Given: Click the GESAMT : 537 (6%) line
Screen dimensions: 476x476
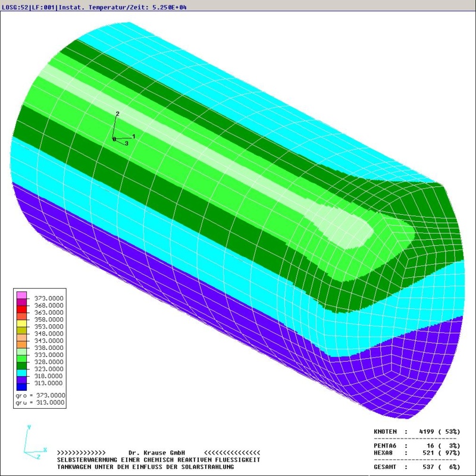Looking at the screenshot, I should point(417,467).
